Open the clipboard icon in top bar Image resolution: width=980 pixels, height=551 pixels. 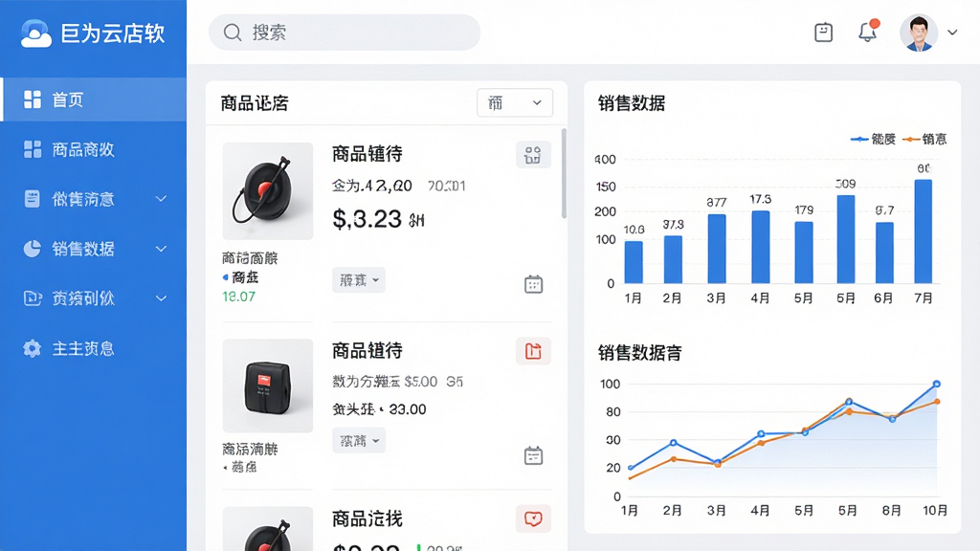pyautogui.click(x=824, y=33)
